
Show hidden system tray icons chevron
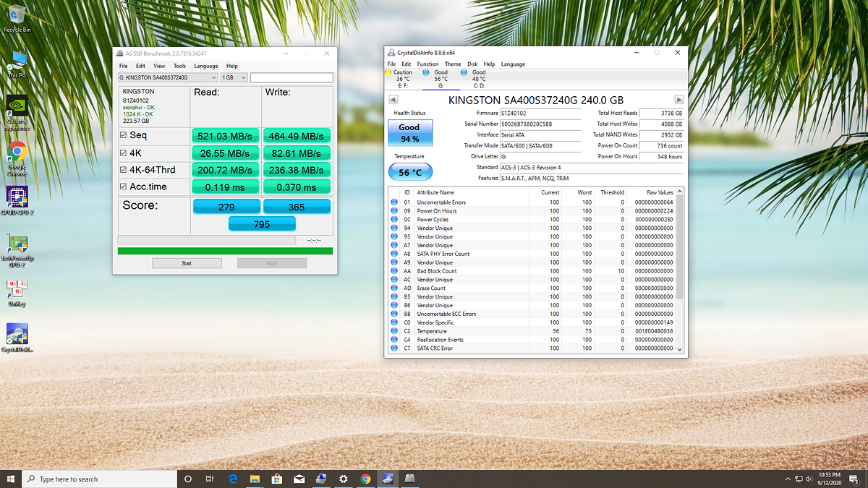click(x=787, y=479)
